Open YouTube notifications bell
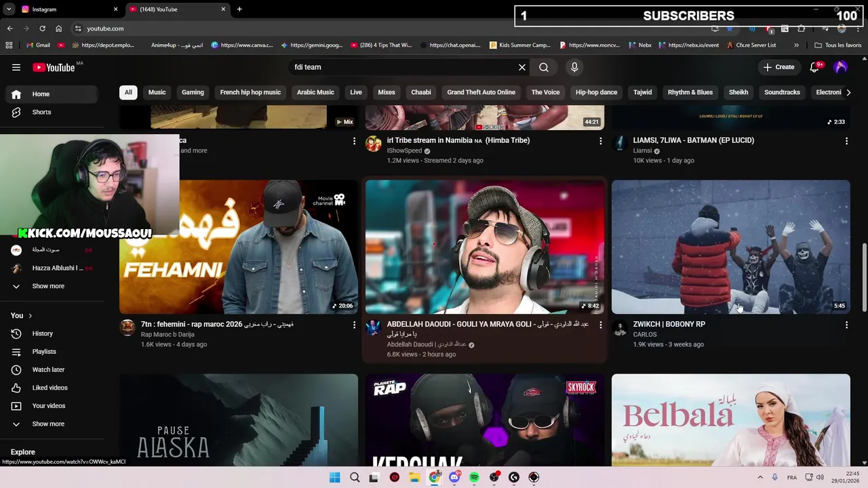This screenshot has height=488, width=868. [x=815, y=67]
